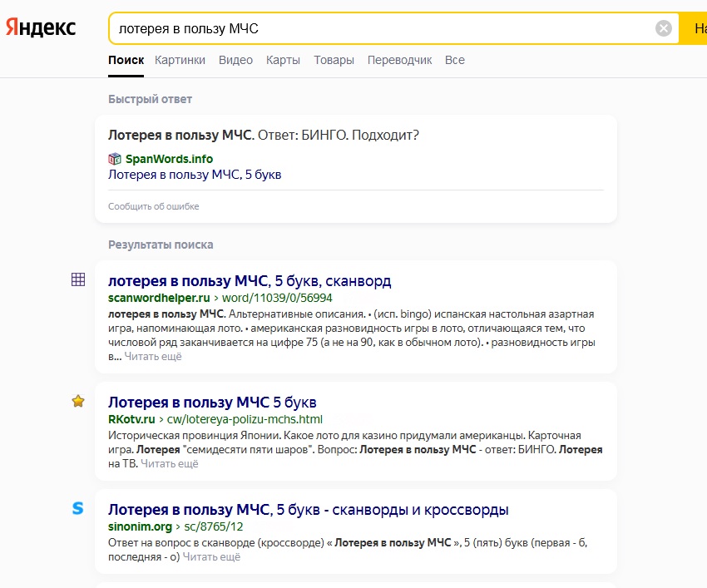
Task: Click the Быстрый ответ heading
Action: [x=150, y=99]
